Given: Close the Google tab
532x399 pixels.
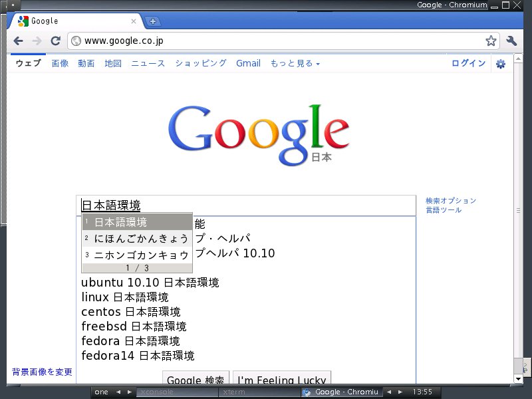Looking at the screenshot, I should point(134,21).
